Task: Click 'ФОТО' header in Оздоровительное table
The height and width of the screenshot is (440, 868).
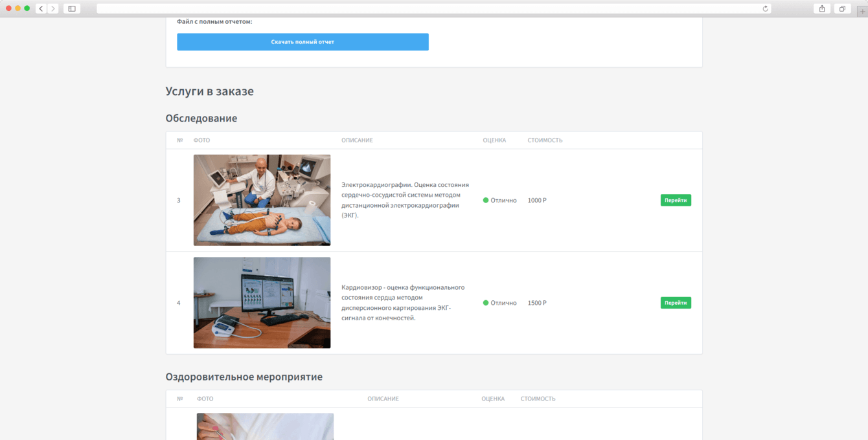Action: click(205, 399)
